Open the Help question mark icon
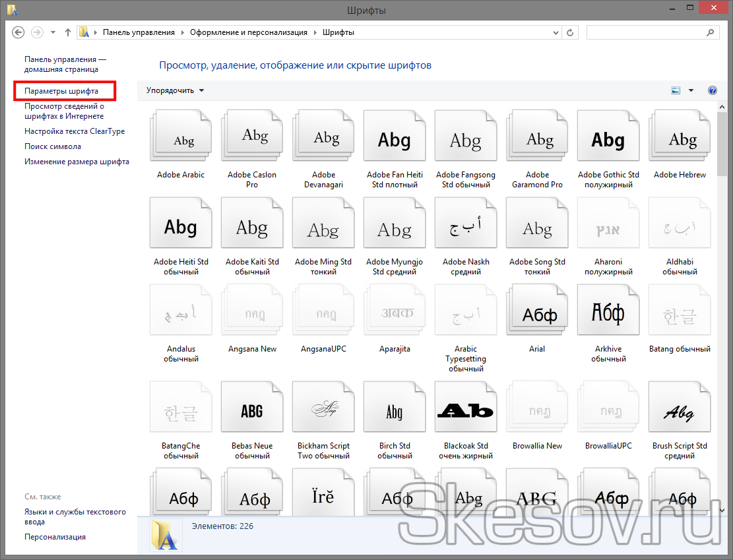This screenshot has height=560, width=733. [x=712, y=90]
